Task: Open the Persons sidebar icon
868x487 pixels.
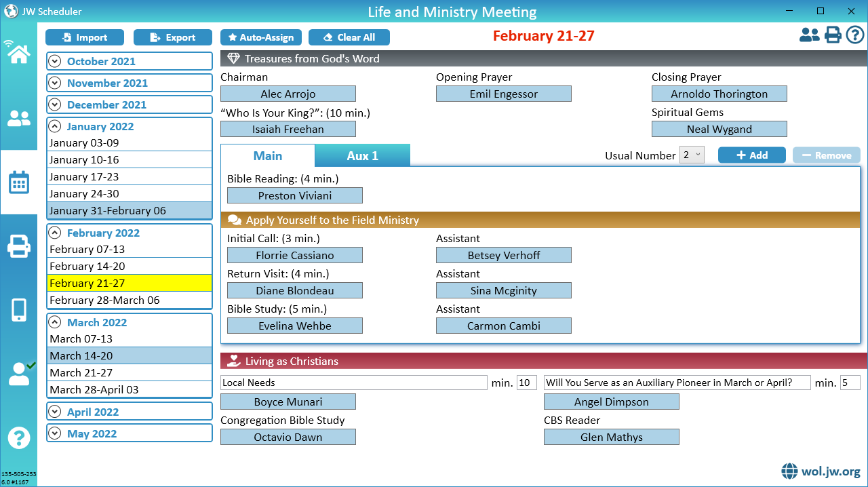Action: [19, 119]
